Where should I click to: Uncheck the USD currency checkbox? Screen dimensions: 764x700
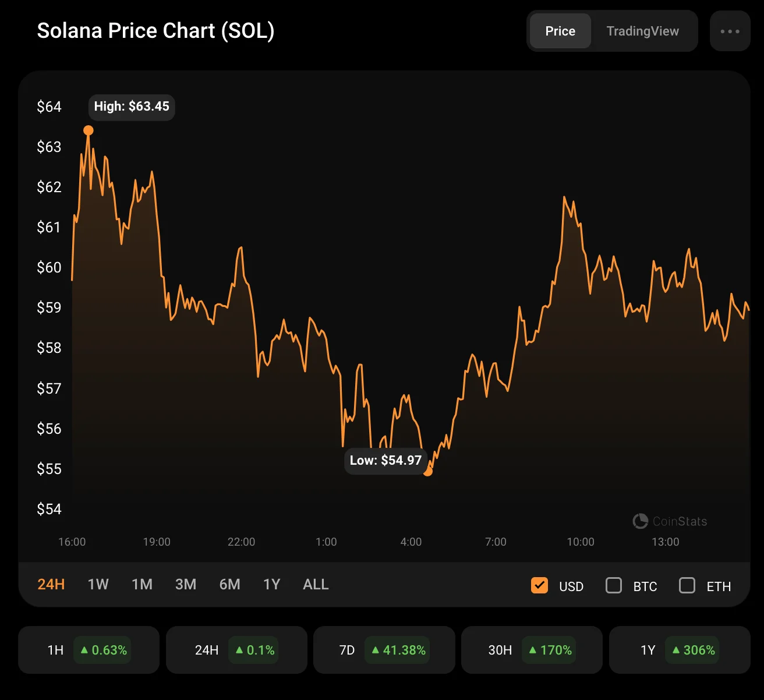point(539,585)
